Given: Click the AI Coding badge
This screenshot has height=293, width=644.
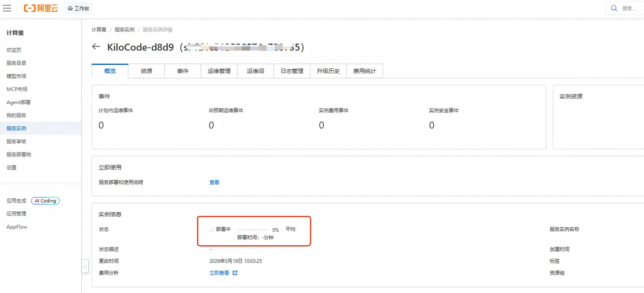Looking at the screenshot, I should [46, 201].
